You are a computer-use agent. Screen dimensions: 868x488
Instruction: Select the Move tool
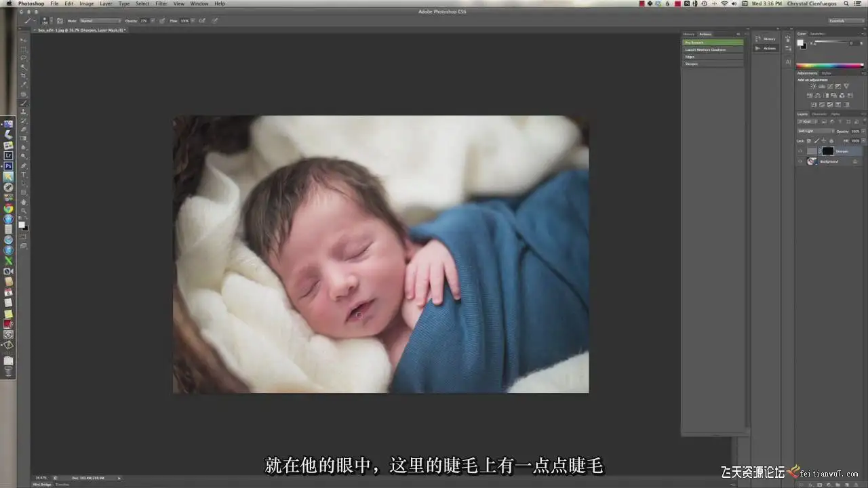tap(24, 39)
